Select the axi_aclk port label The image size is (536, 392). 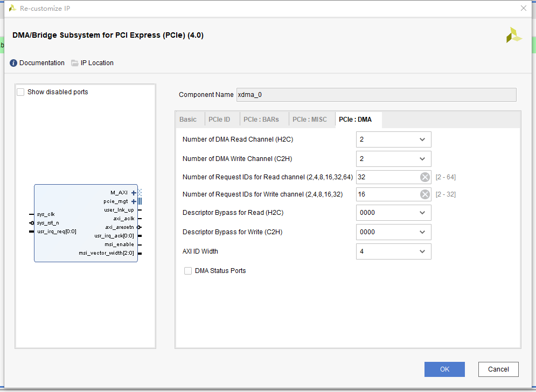(124, 219)
